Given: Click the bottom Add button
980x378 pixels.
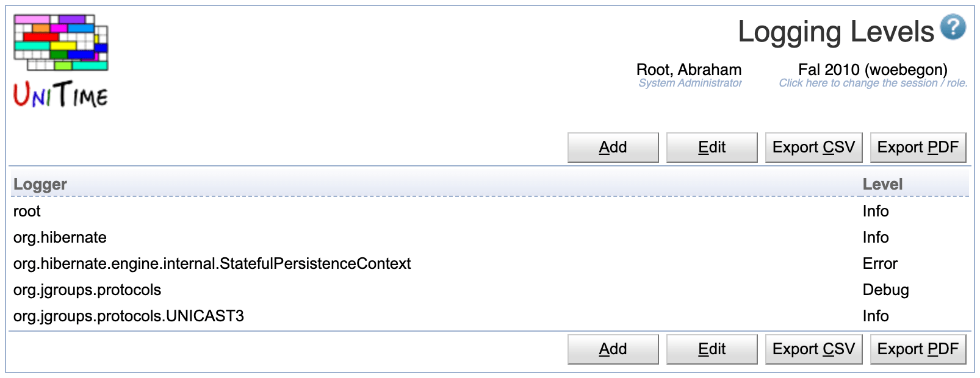Looking at the screenshot, I should 613,349.
